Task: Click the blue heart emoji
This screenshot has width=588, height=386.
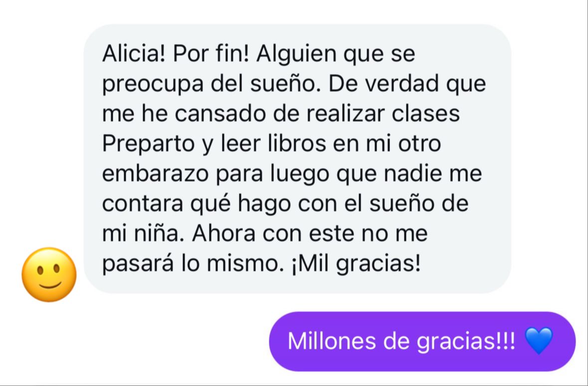Action: (x=539, y=341)
